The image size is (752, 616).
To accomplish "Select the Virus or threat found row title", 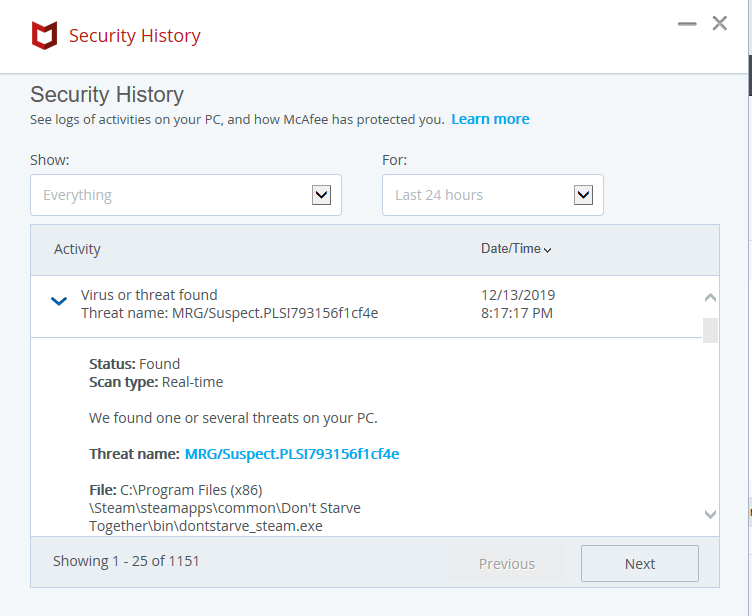I will [x=149, y=295].
